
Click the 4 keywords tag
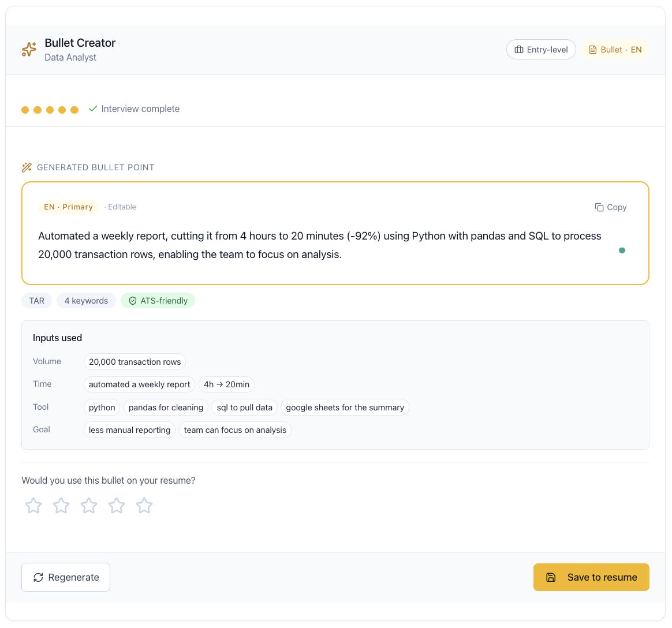pyautogui.click(x=86, y=301)
